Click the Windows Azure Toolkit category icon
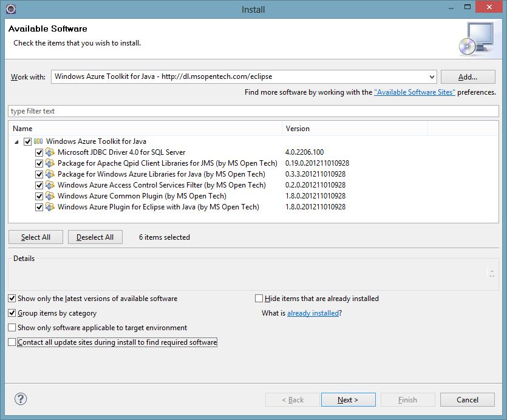The width and height of the screenshot is (507, 420). tap(38, 141)
